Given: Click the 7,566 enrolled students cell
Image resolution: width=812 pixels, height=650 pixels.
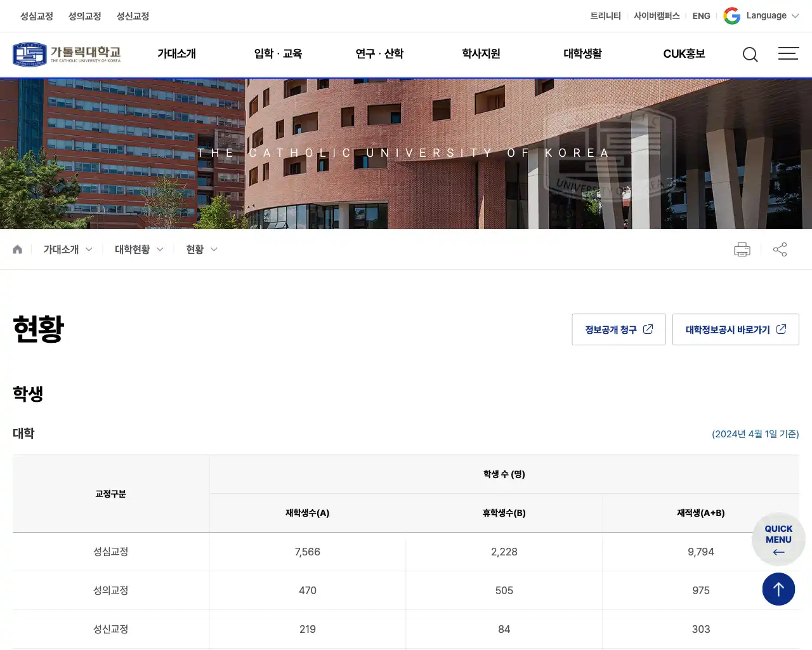Looking at the screenshot, I should (308, 552).
